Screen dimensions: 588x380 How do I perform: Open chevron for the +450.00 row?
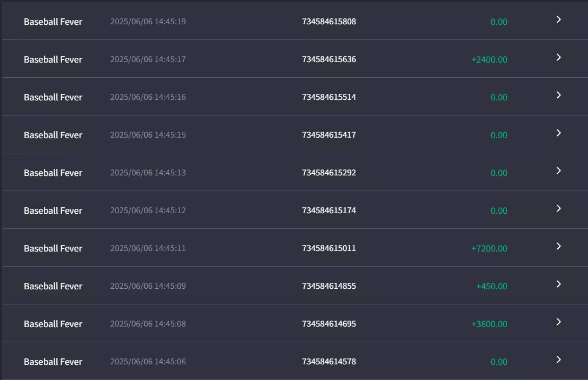pyautogui.click(x=558, y=284)
